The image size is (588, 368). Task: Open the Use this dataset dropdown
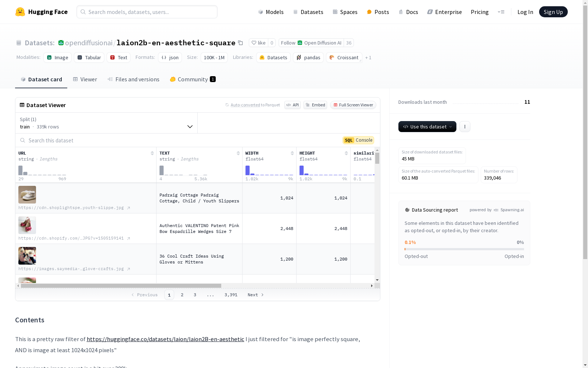[x=427, y=127]
